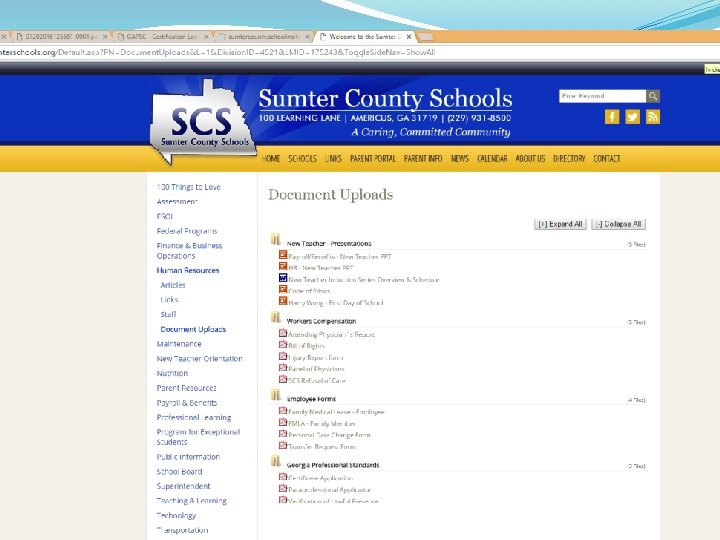This screenshot has width=720, height=540.
Task: Open the Payroll & Benefits sidebar link
Action: [x=187, y=403]
